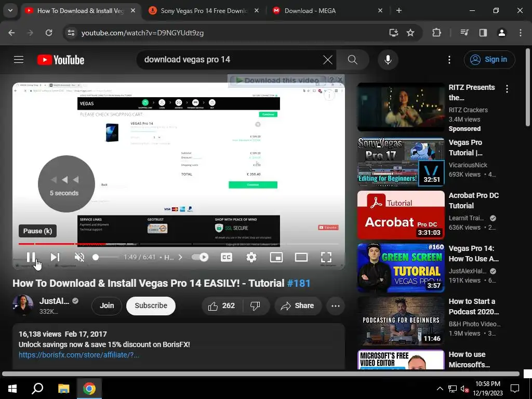Bookmark this page star
This screenshot has height=399, width=532.
click(410, 33)
